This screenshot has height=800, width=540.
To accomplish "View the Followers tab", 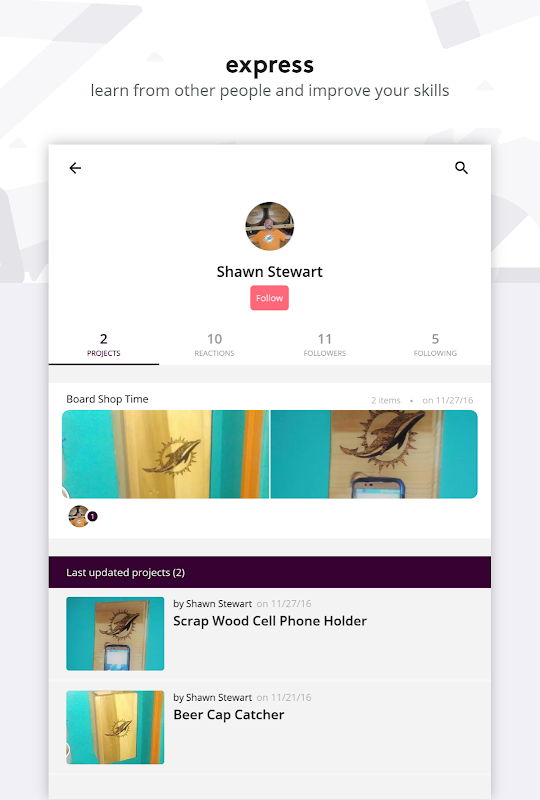I will pos(325,345).
